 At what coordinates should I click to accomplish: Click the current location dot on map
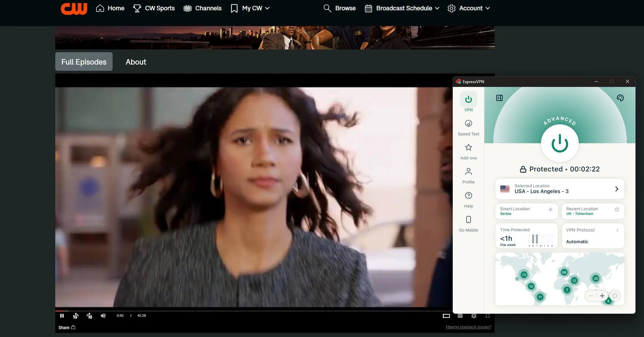[x=517, y=279]
